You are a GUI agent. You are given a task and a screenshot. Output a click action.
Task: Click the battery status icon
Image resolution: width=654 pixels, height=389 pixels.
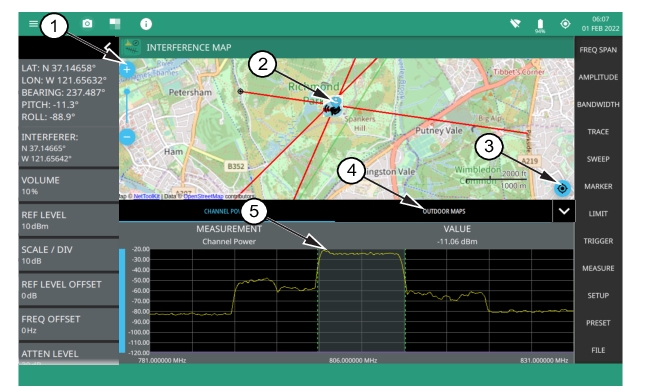pyautogui.click(x=540, y=25)
